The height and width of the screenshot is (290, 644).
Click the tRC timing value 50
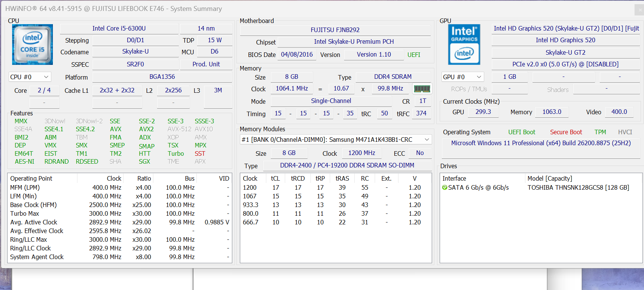click(385, 114)
